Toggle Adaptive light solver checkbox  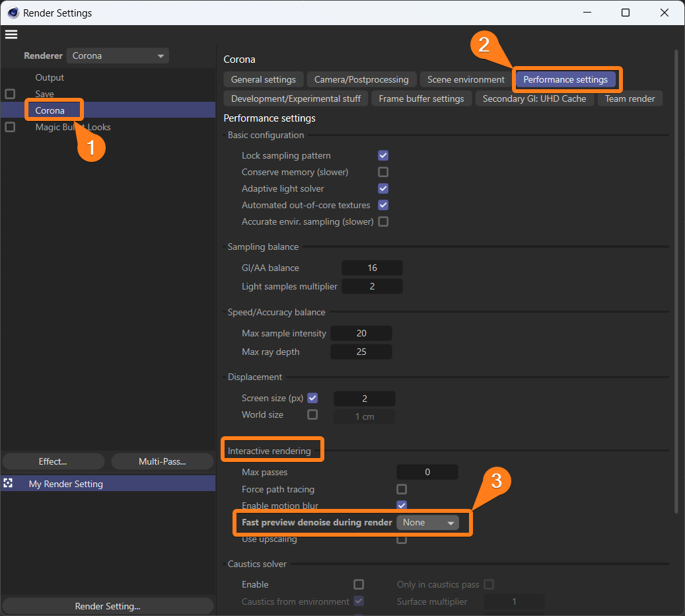click(383, 188)
